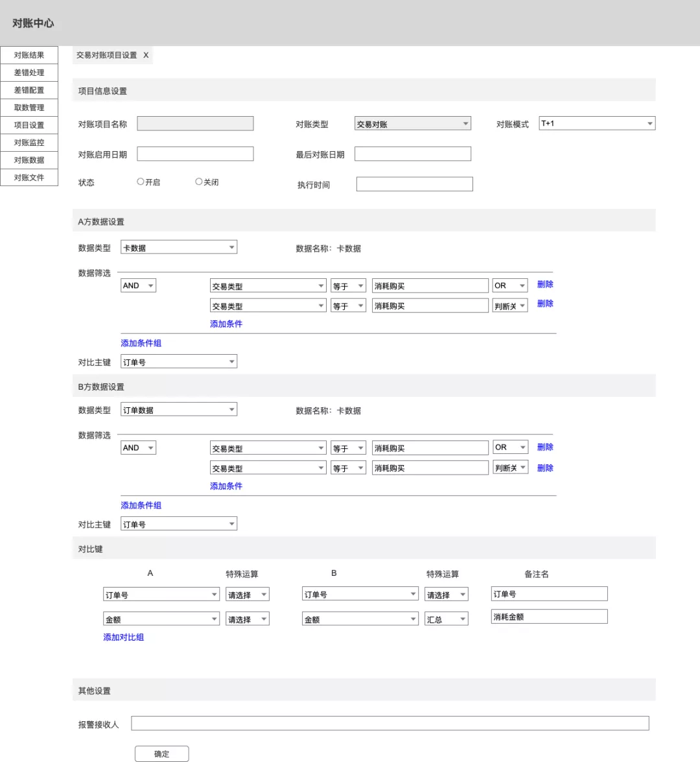Image resolution: width=700 pixels, height=762 pixels.
Task: Open the 对账类型 dropdown showing 交易对账
Action: 412,123
